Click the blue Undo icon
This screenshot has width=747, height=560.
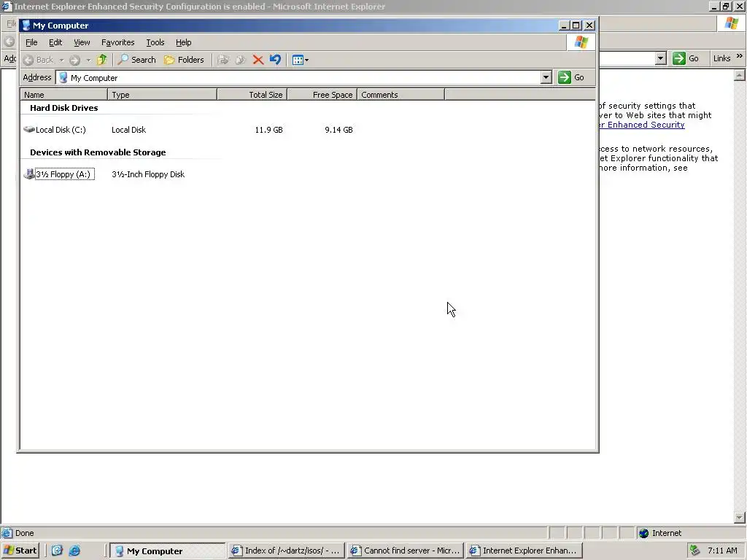pyautogui.click(x=275, y=60)
